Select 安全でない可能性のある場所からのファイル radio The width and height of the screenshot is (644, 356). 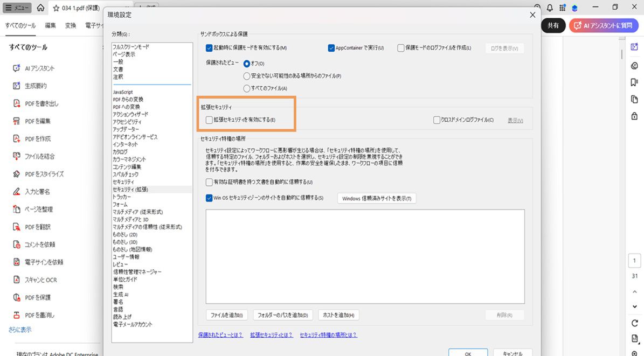pos(246,76)
